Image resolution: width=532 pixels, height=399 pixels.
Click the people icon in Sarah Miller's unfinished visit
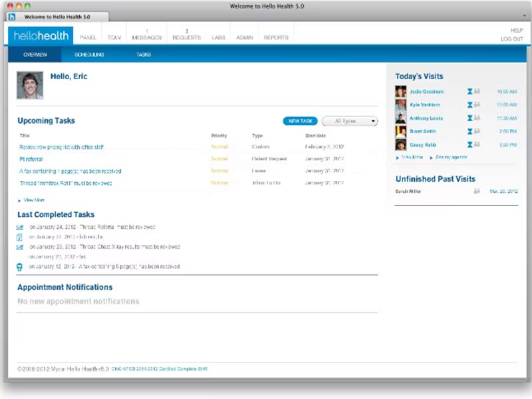click(477, 191)
